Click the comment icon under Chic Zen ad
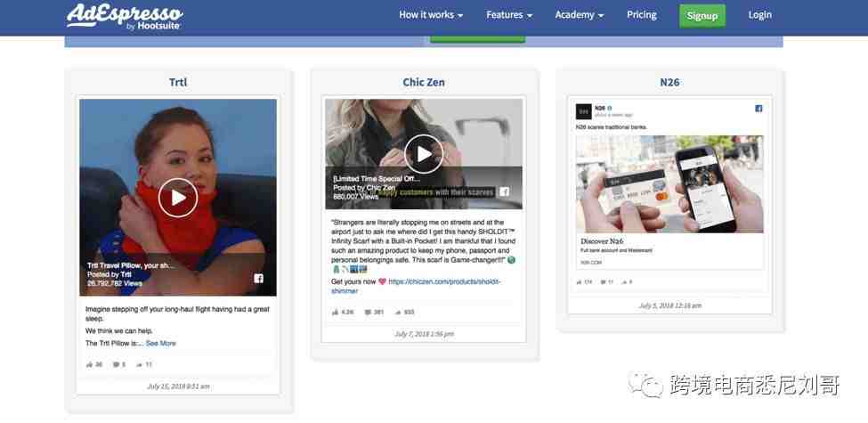 (368, 313)
